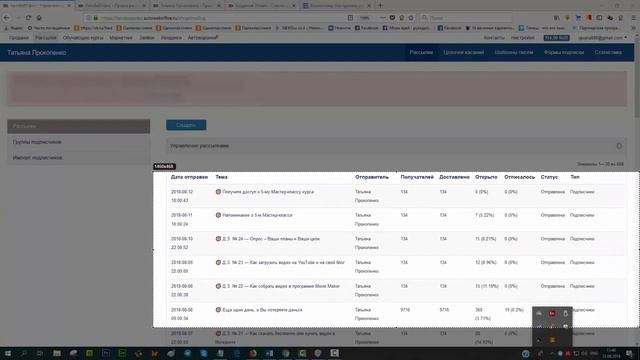Open the Настройки link in top bar

[523, 38]
